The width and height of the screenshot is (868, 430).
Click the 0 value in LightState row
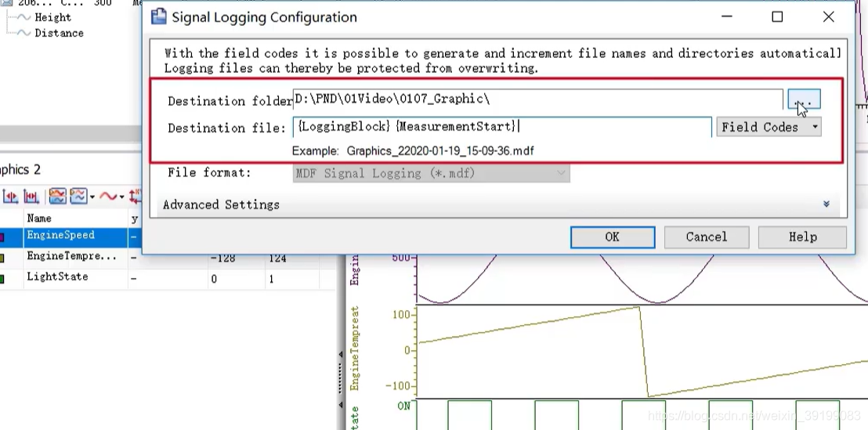(x=214, y=279)
